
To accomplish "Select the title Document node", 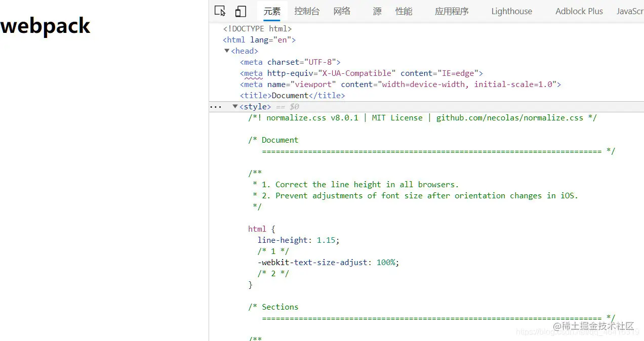I will coord(292,96).
